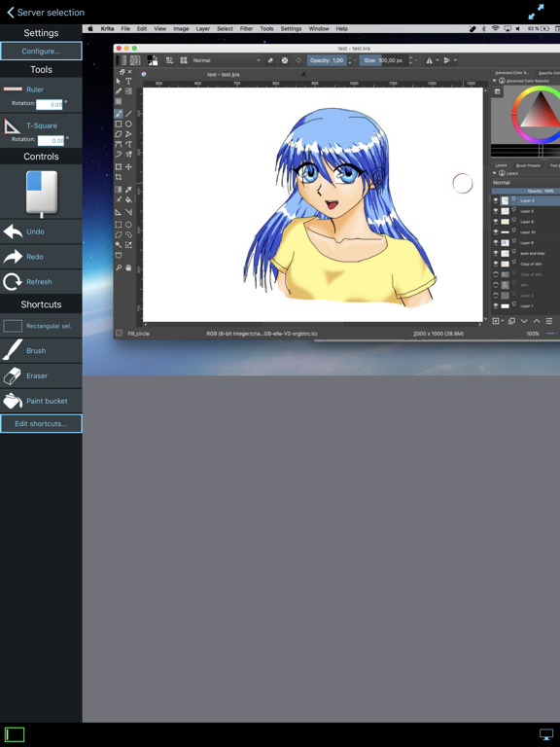
Task: Open Krita's Layer menu
Action: tap(203, 28)
